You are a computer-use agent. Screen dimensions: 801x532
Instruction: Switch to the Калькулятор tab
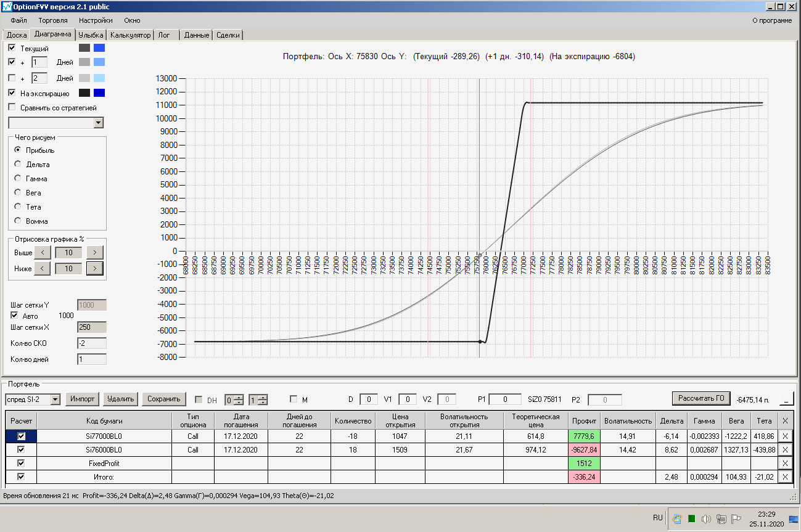pyautogui.click(x=130, y=35)
